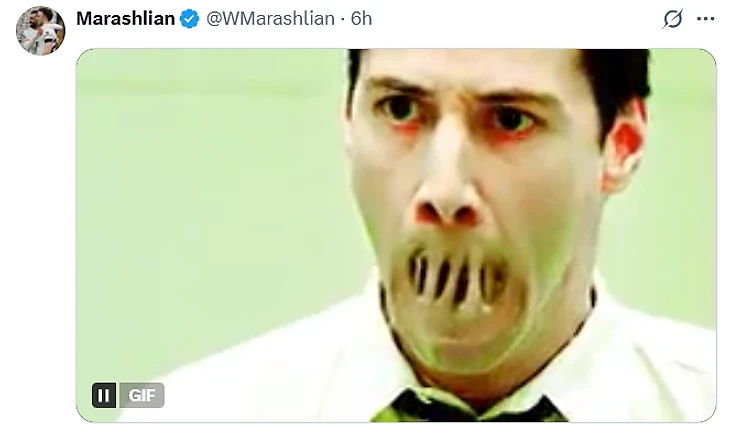This screenshot has width=730, height=429.
Task: Open the Marashlian display name link
Action: point(126,19)
